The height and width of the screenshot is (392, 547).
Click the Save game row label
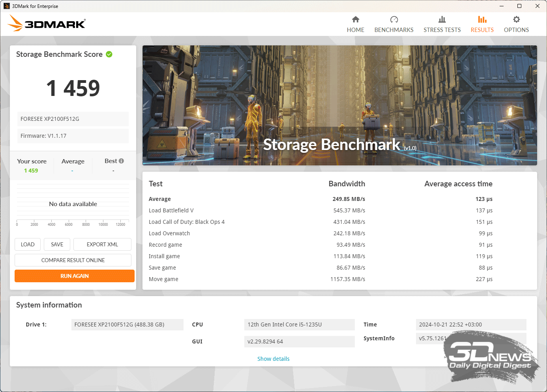162,268
